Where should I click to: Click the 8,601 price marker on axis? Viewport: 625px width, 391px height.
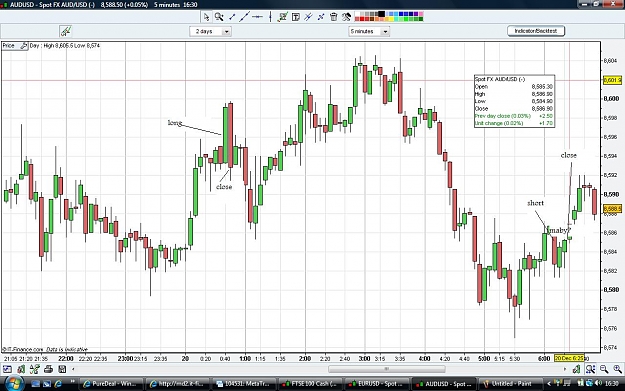(612, 80)
